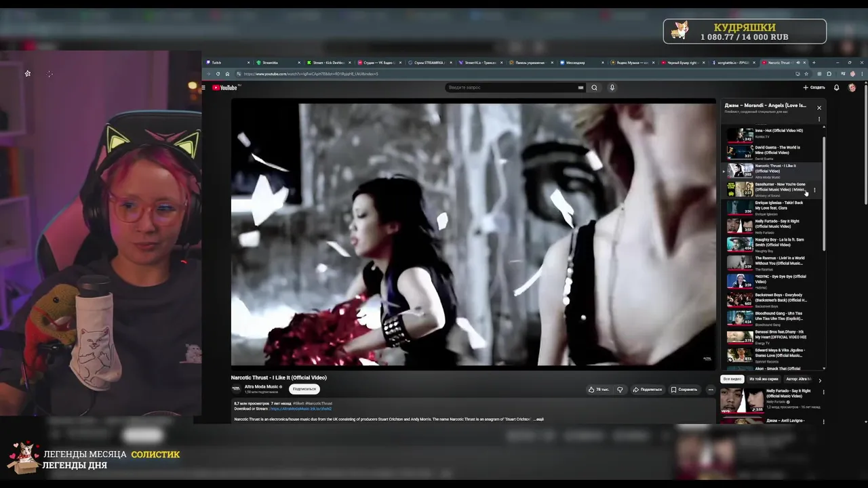Close the playlist panel
Viewport: 868px width, 488px height.
click(x=818, y=108)
